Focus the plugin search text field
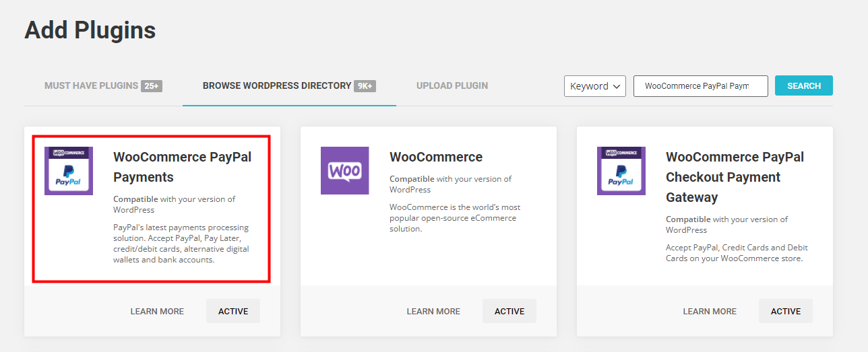The width and height of the screenshot is (868, 352). click(x=701, y=86)
